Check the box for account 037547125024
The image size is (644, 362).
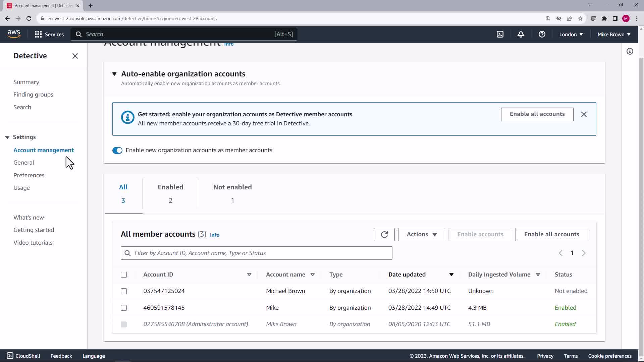(x=124, y=291)
